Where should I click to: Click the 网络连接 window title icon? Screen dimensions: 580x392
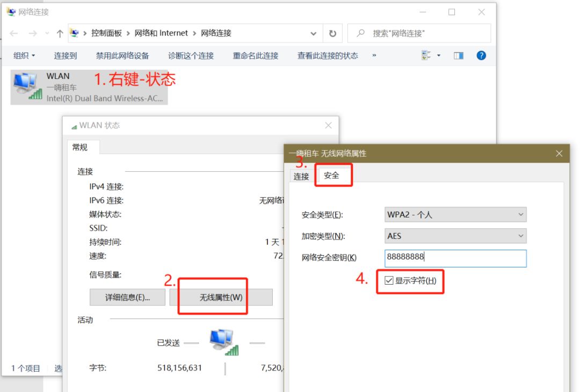click(11, 12)
